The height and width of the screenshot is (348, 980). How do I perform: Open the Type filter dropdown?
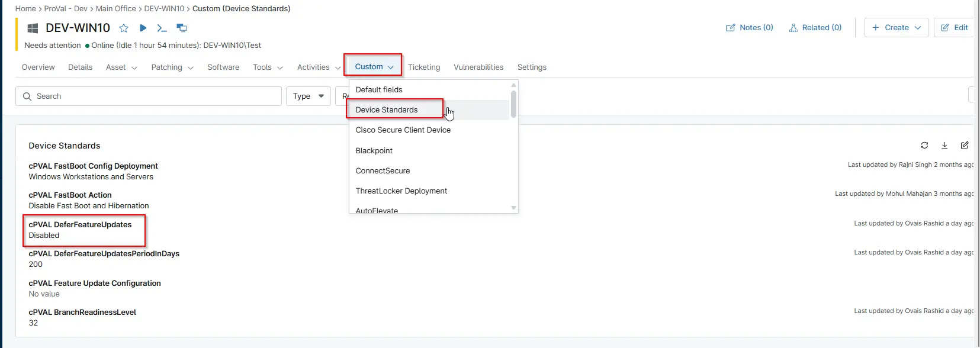click(x=309, y=96)
